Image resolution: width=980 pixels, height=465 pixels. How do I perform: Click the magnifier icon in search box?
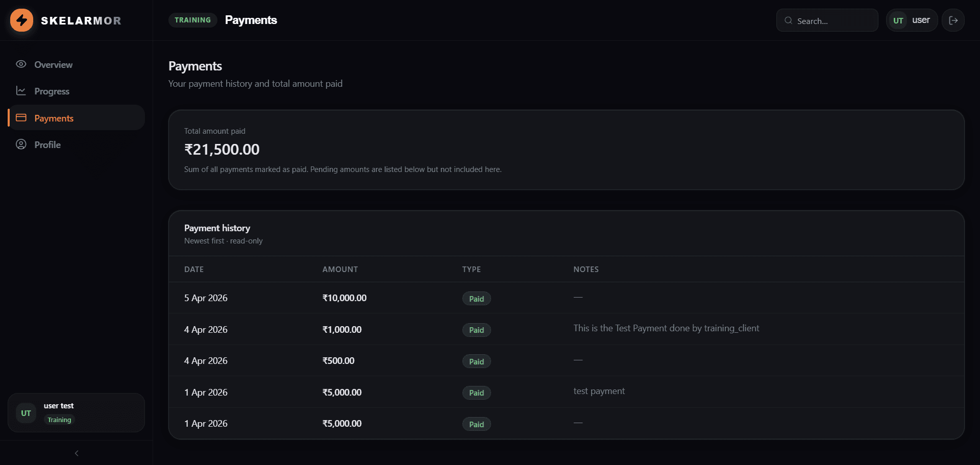point(789,20)
